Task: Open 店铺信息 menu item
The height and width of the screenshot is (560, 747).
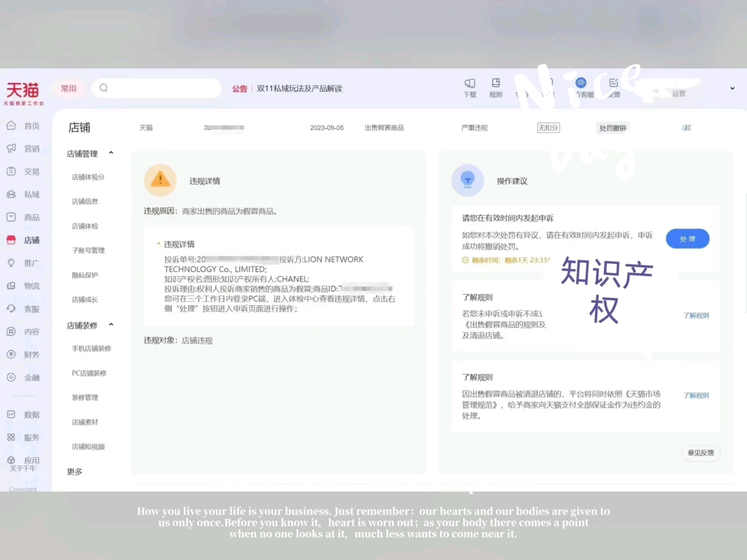Action: coord(85,201)
